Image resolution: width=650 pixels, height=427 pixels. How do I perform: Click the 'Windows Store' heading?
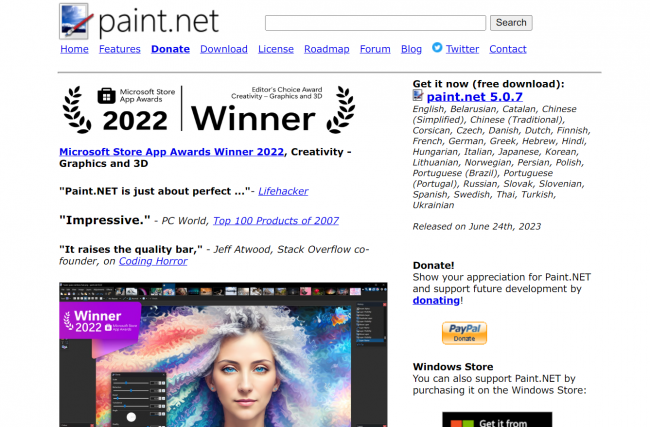click(x=453, y=366)
